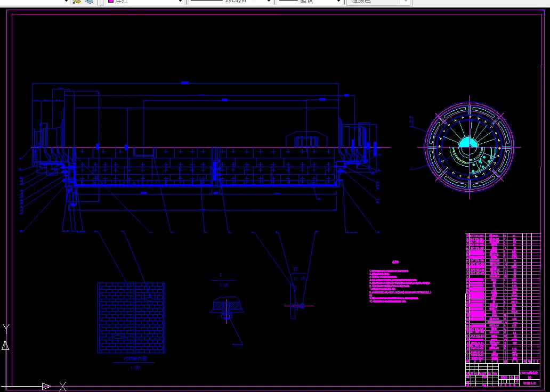Select the magenta parts list table

503,298
